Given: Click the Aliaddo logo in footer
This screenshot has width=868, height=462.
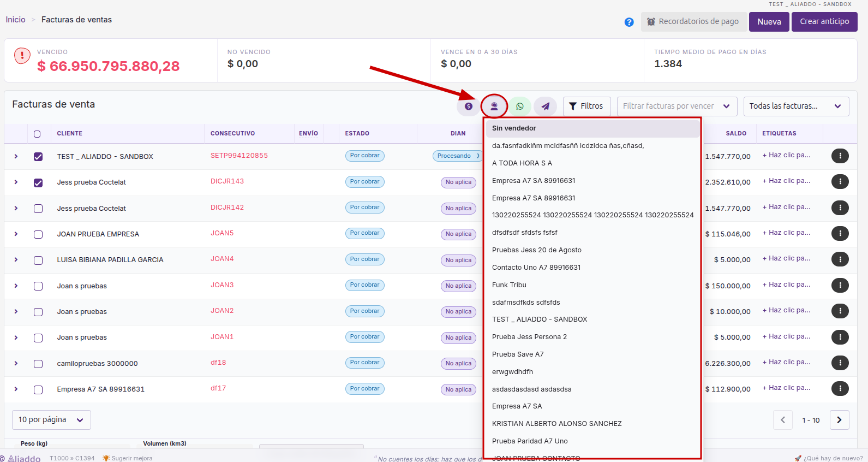Looking at the screenshot, I should click(x=21, y=458).
